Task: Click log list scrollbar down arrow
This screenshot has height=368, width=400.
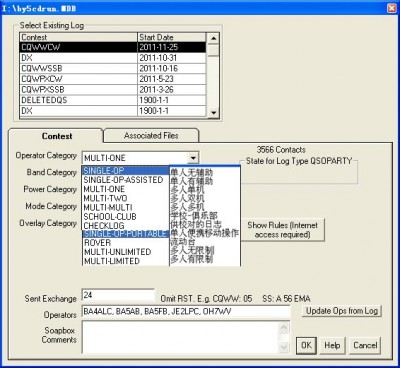Action: coord(213,113)
